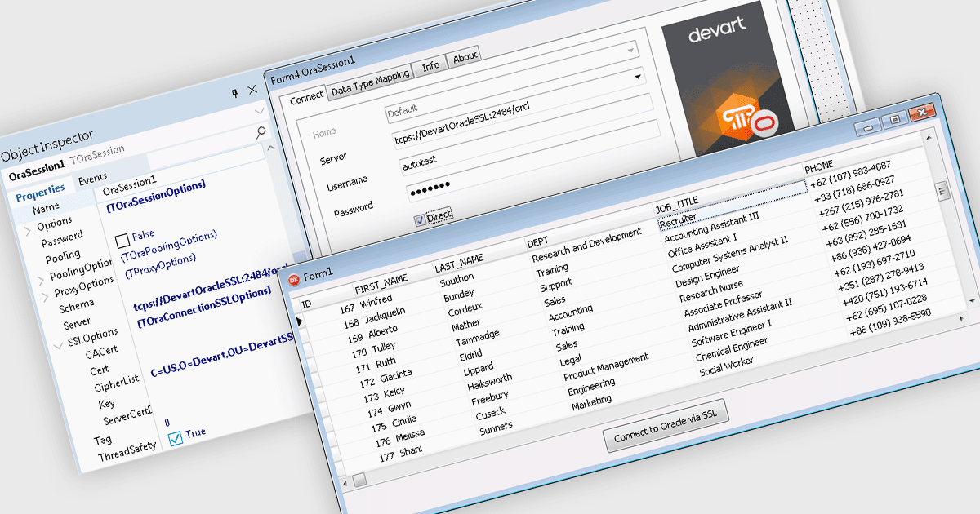Pin the Object Inspector panel
This screenshot has height=514, width=980.
click(234, 93)
